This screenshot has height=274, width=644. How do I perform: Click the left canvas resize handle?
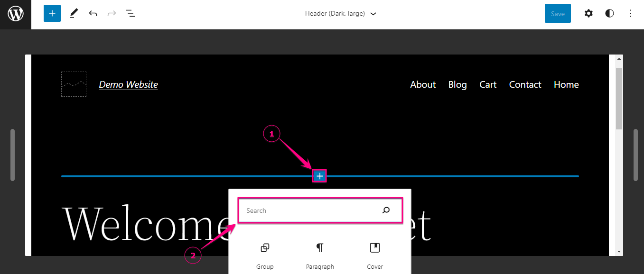[x=13, y=155]
